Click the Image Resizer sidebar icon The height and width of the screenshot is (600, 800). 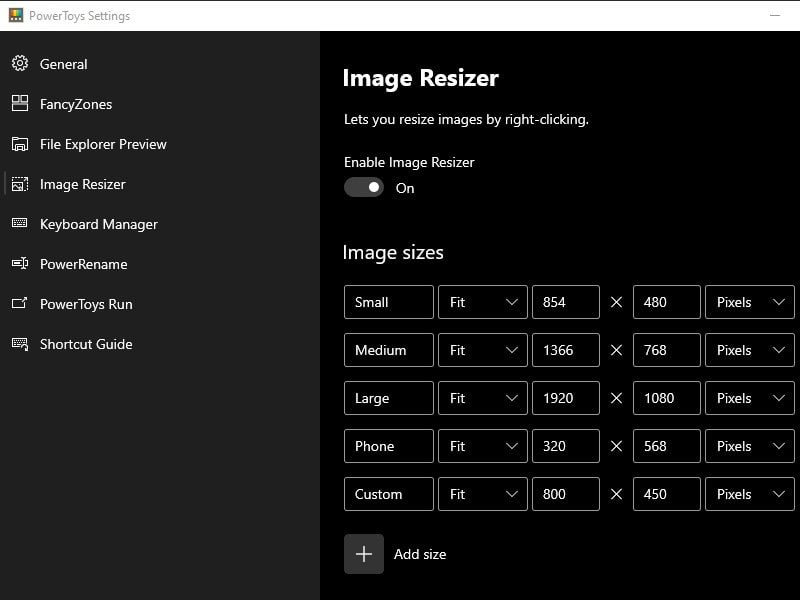click(20, 184)
